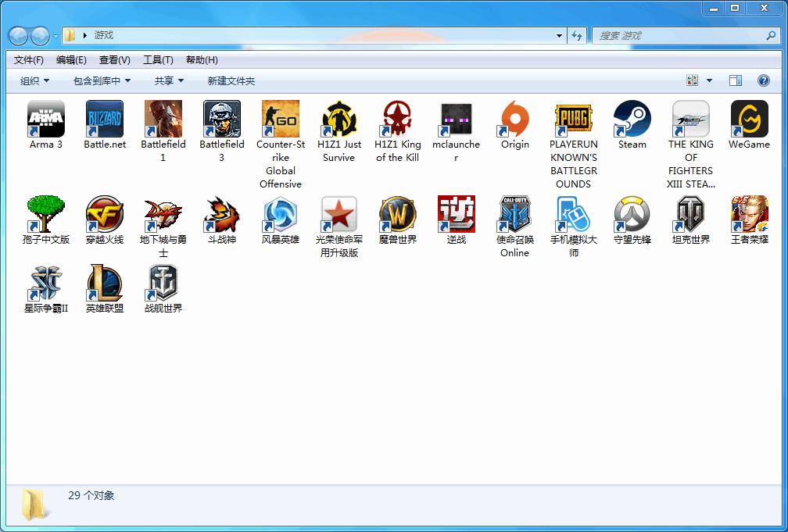Select the mclauncher shortcut
The image size is (788, 532).
click(456, 120)
